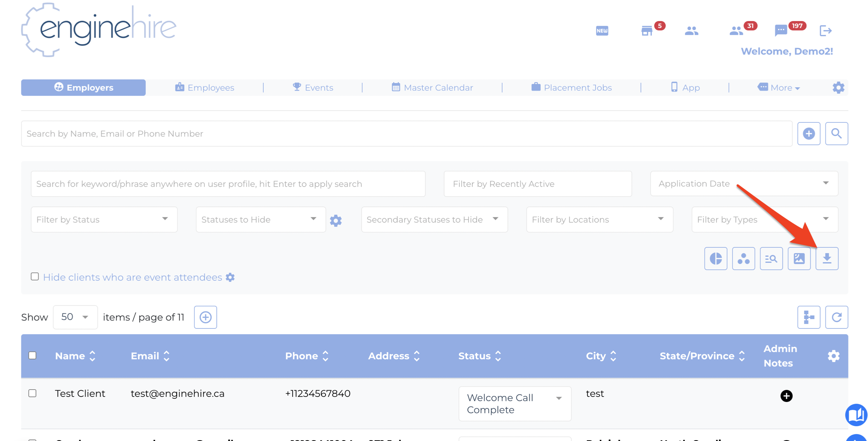Check the select-all checkbox in table header
This screenshot has width=868, height=441.
tap(33, 356)
